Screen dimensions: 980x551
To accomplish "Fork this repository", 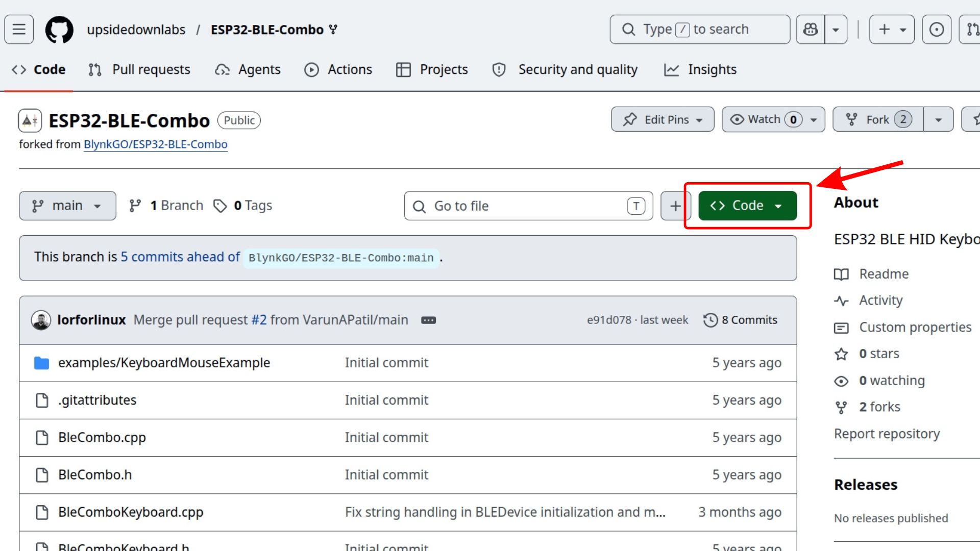I will pos(878,119).
